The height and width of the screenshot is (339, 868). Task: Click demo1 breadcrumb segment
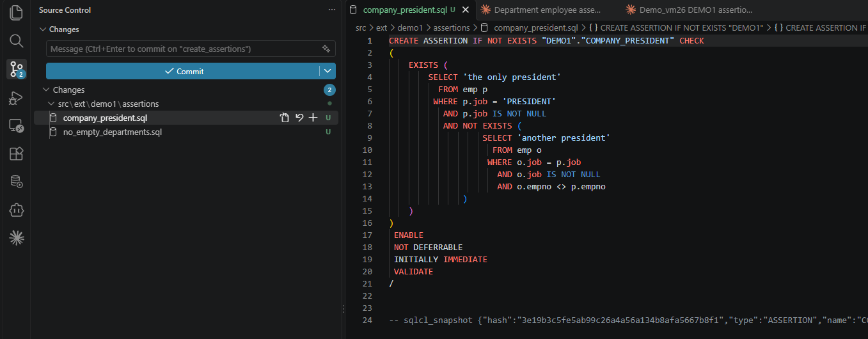410,28
